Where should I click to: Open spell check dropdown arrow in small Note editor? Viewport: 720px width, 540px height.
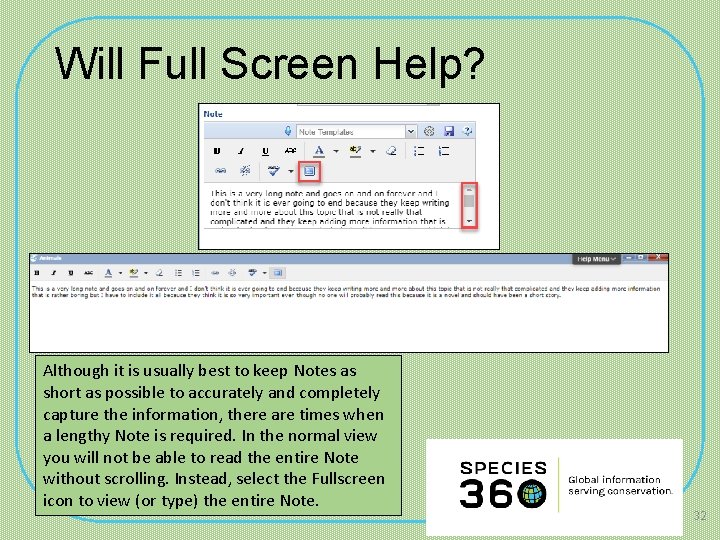click(291, 171)
